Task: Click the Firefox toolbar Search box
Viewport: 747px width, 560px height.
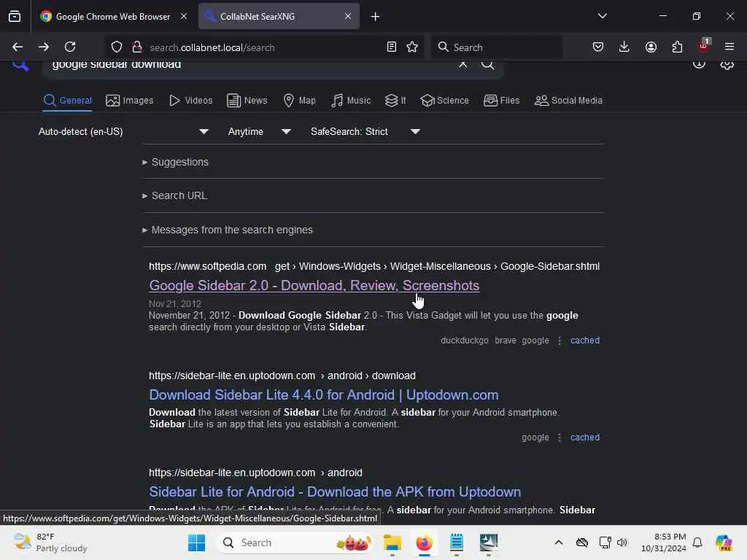Action: coord(496,47)
